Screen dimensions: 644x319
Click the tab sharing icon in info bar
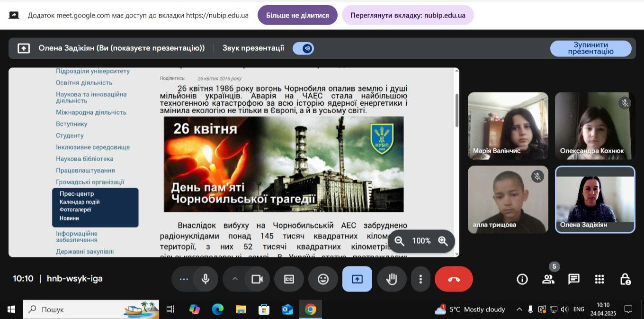[14, 15]
